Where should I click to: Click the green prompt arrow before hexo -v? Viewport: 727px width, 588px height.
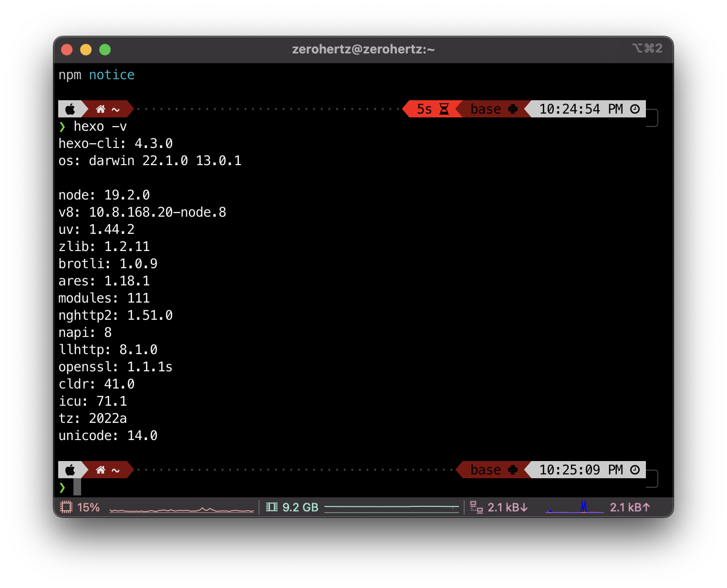point(62,126)
